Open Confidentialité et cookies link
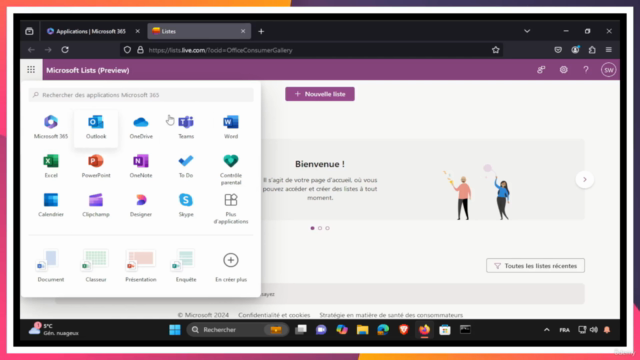640x360 pixels. [274, 315]
